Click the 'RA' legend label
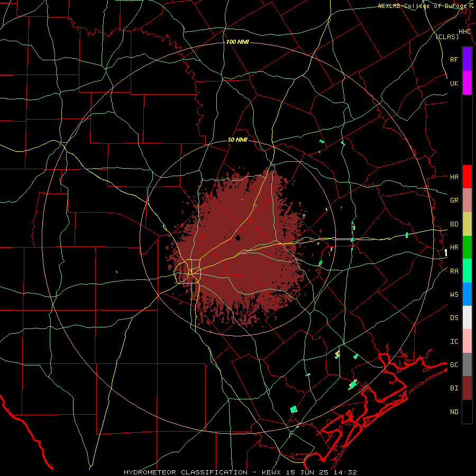 [454, 271]
